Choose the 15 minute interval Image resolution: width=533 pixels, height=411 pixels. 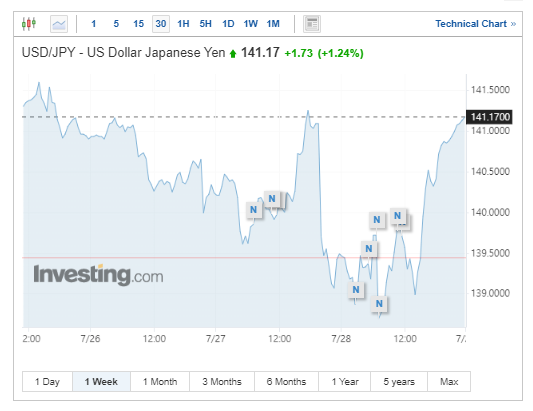click(x=138, y=24)
